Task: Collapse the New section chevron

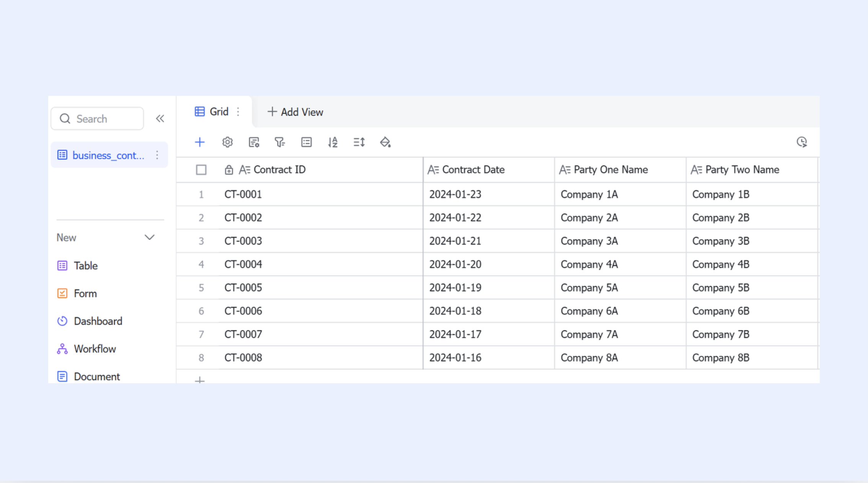Action: 149,238
